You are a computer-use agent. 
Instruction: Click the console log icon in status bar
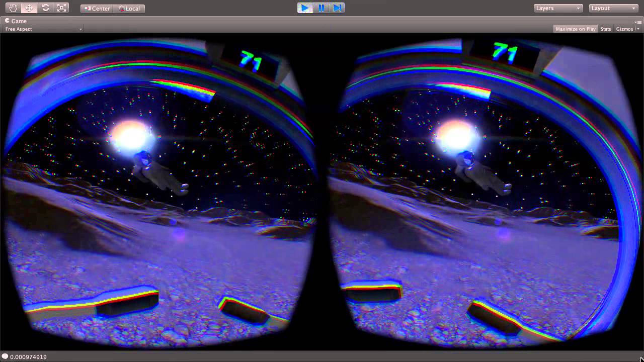click(5, 356)
